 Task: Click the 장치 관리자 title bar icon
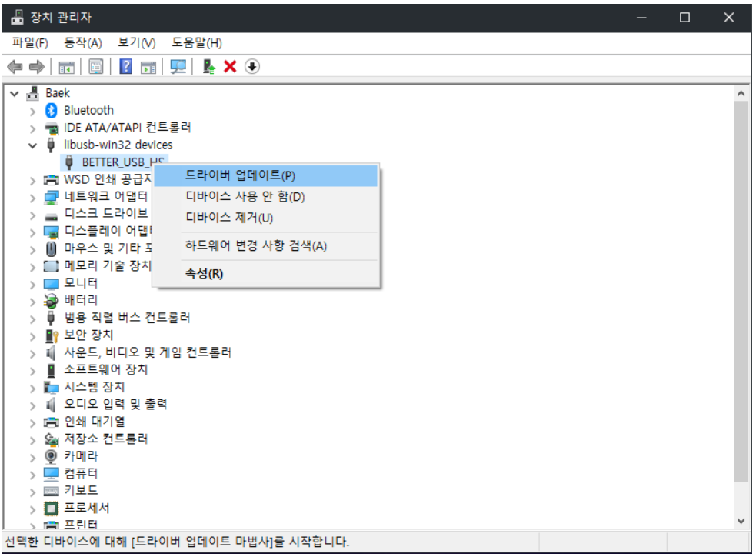click(17, 18)
